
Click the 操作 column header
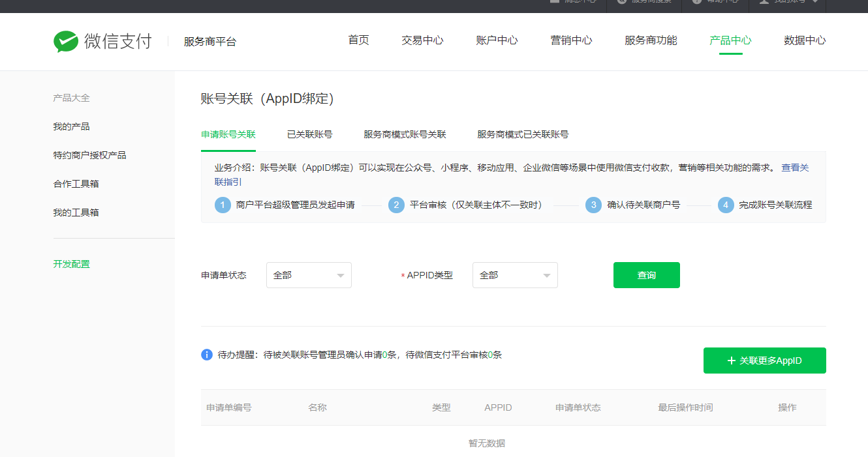[x=787, y=407]
